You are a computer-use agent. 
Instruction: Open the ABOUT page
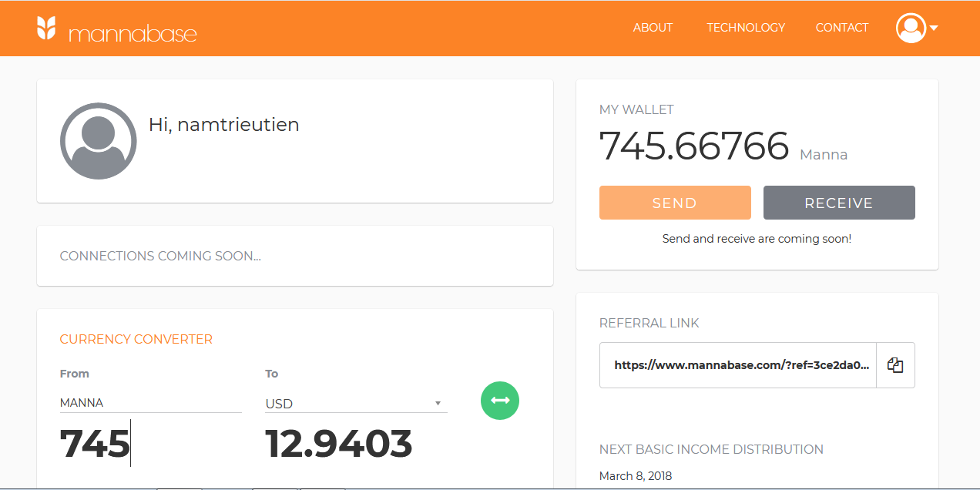[653, 28]
